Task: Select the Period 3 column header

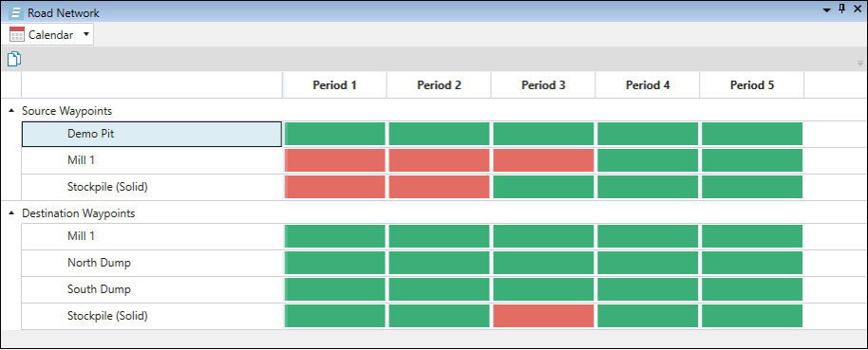Action: 543,85
